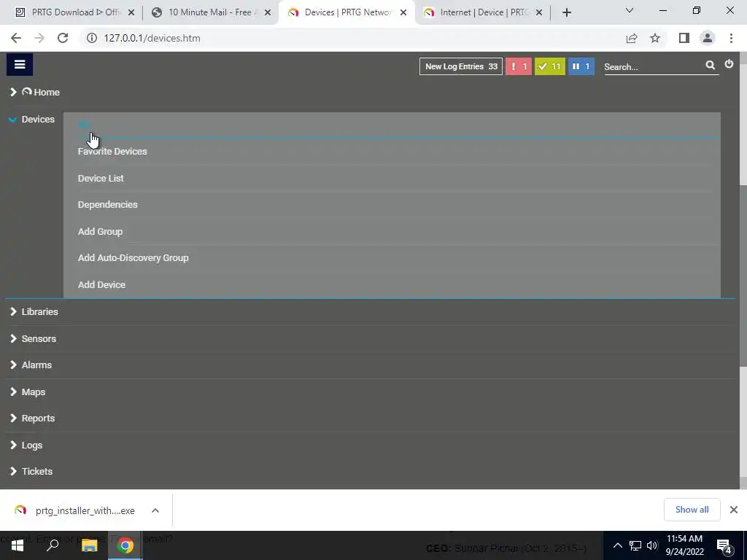Open Chrome three-dot menu
The height and width of the screenshot is (560, 747).
[x=731, y=38]
